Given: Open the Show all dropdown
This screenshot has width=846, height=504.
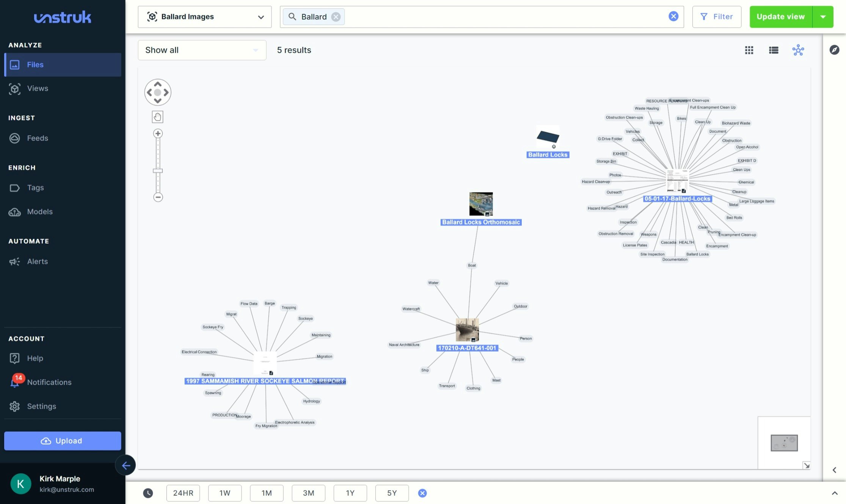Looking at the screenshot, I should tap(202, 50).
